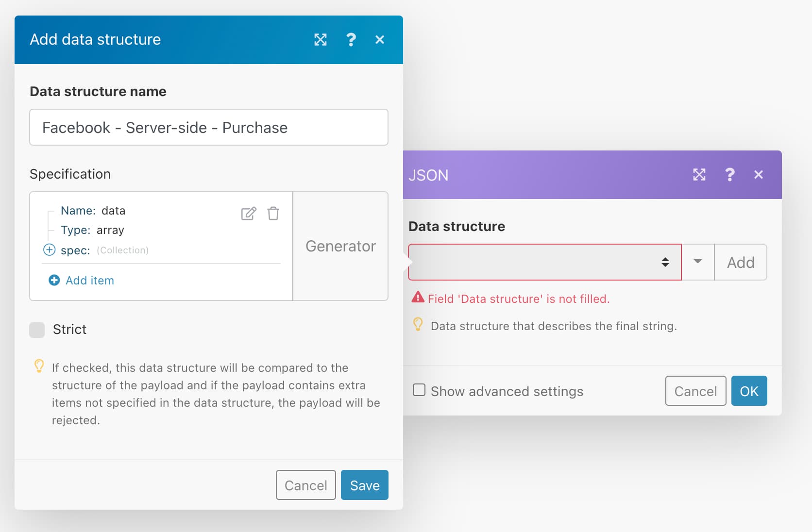Click the Add item link text
The width and height of the screenshot is (812, 532).
(90, 281)
